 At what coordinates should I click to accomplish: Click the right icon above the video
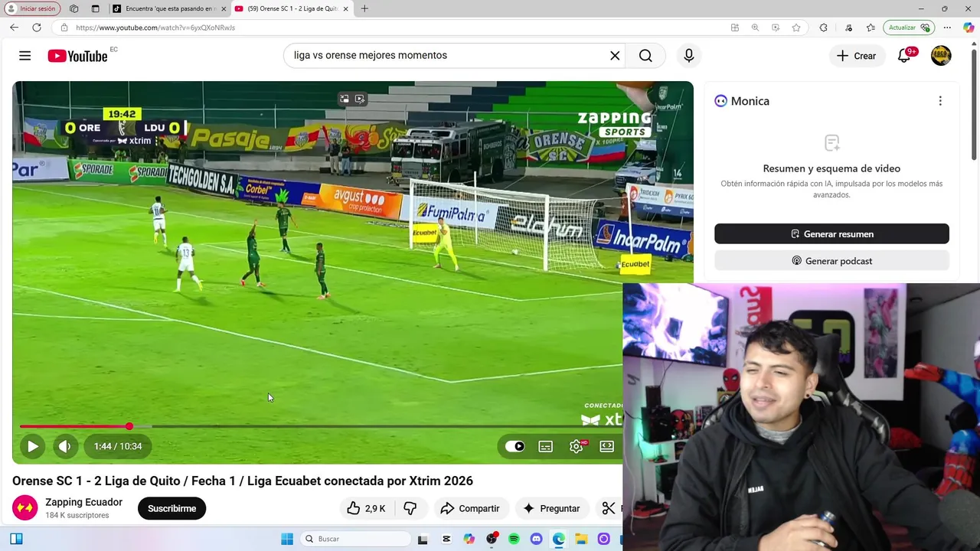(360, 99)
